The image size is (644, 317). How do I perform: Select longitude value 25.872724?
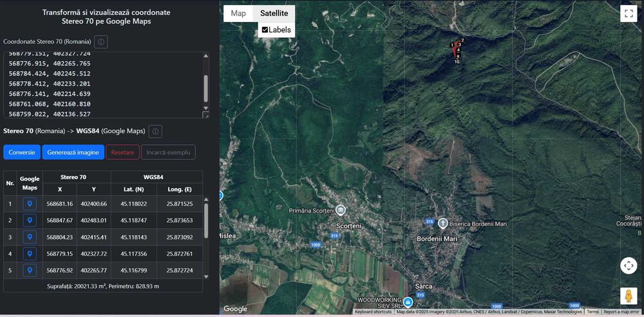point(180,271)
